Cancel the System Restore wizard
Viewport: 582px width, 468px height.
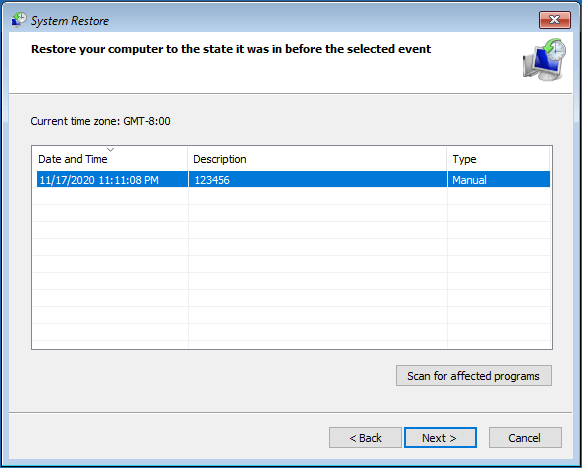pos(525,438)
